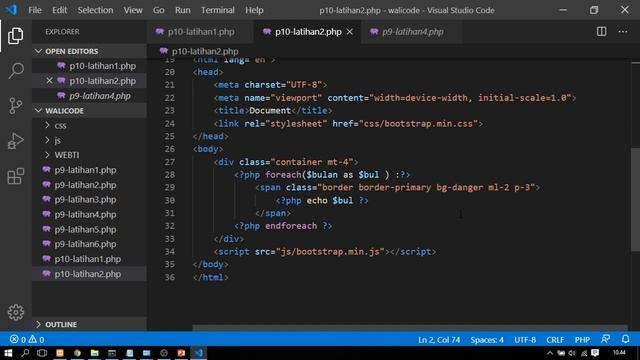Select p10-latihan2.php in the file tree
Image resolution: width=640 pixels, height=360 pixels.
tap(89, 274)
